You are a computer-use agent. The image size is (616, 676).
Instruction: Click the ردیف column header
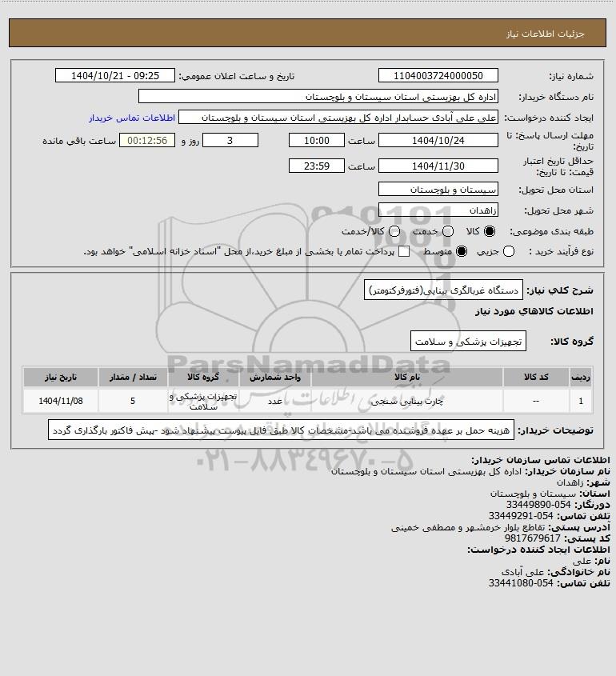click(x=581, y=378)
